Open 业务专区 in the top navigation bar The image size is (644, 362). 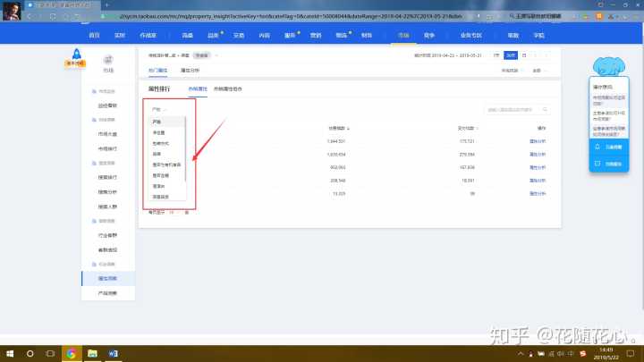pos(470,35)
